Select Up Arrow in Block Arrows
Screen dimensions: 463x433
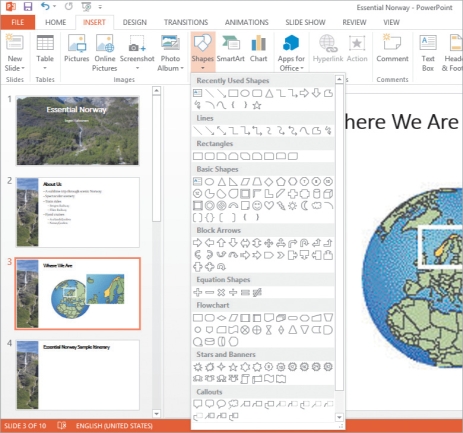coord(221,243)
